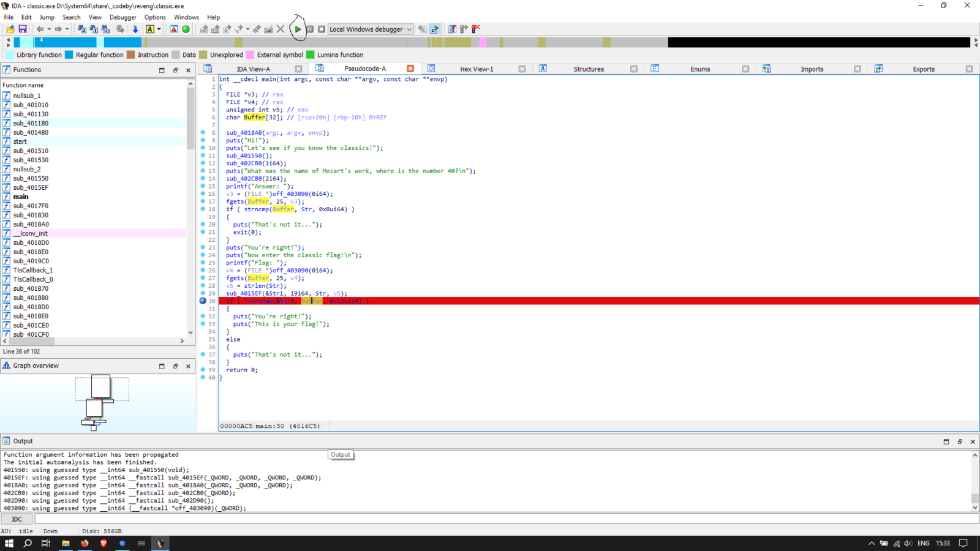Save the database with the floppy icon
Screen dimensions: 980x551
coord(23,29)
